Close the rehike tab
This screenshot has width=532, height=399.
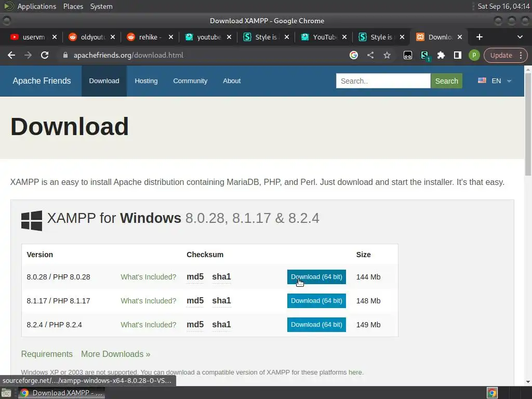171,37
